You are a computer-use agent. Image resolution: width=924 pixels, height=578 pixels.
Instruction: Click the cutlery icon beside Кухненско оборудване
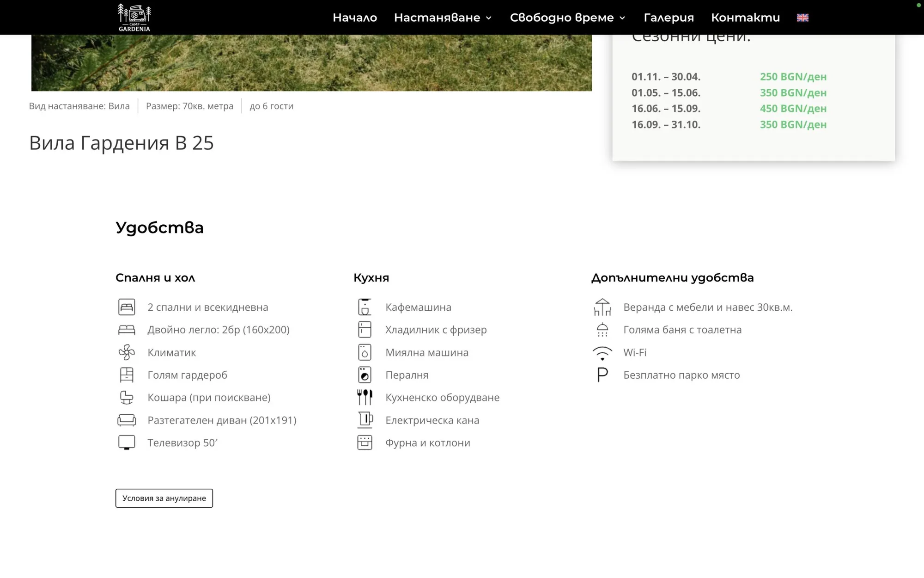click(365, 397)
